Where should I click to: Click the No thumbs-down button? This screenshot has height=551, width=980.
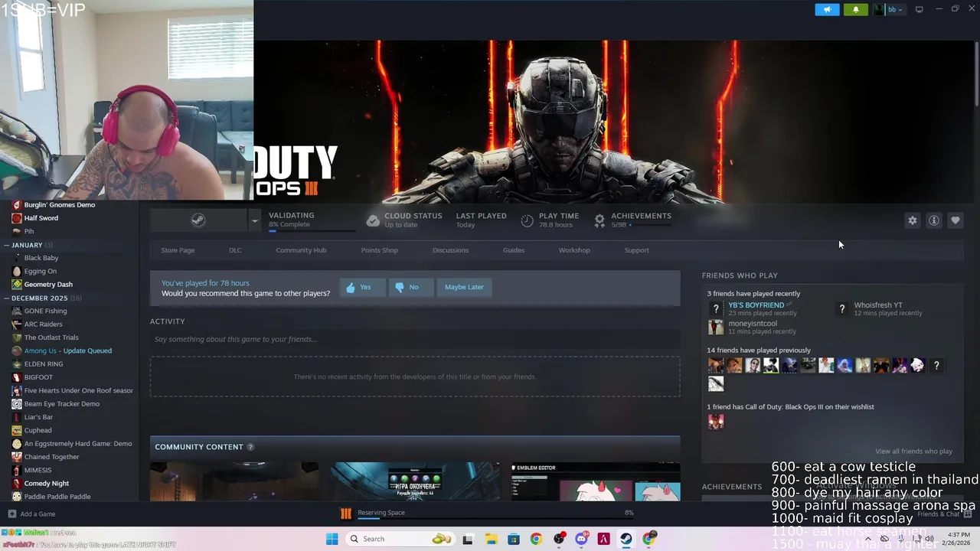(410, 287)
